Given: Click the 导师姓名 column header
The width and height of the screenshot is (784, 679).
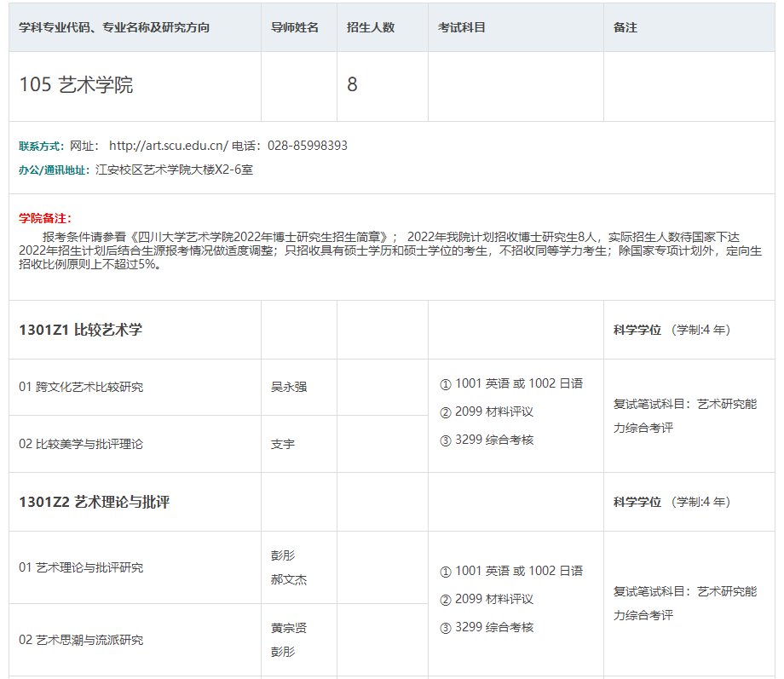Looking at the screenshot, I should 294,27.
